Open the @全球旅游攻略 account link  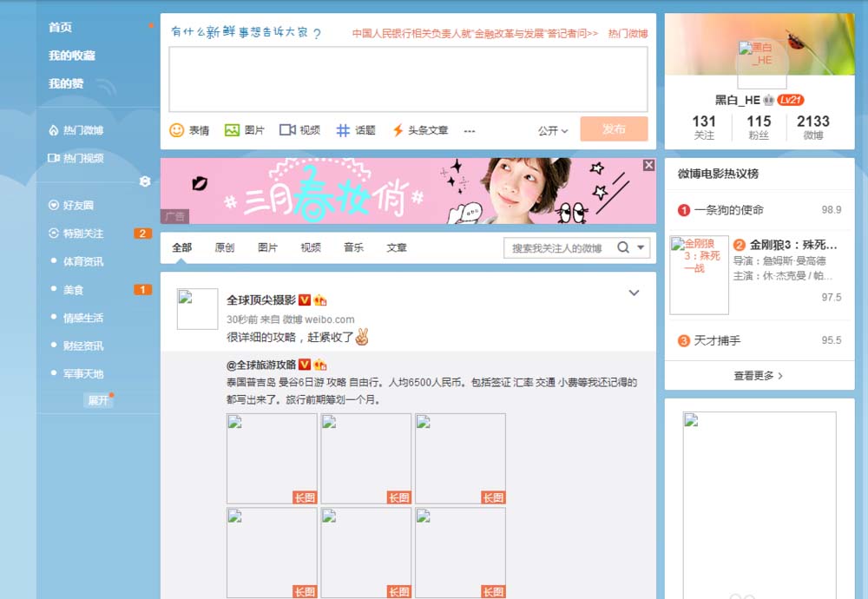(261, 365)
